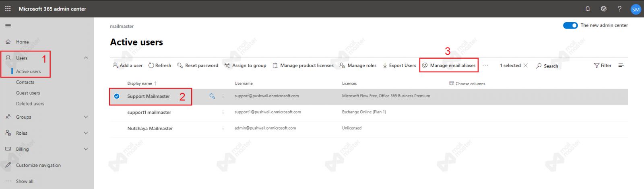Click the Show all ellipsis icon
Image resolution: width=644 pixels, height=189 pixels.
point(8,181)
